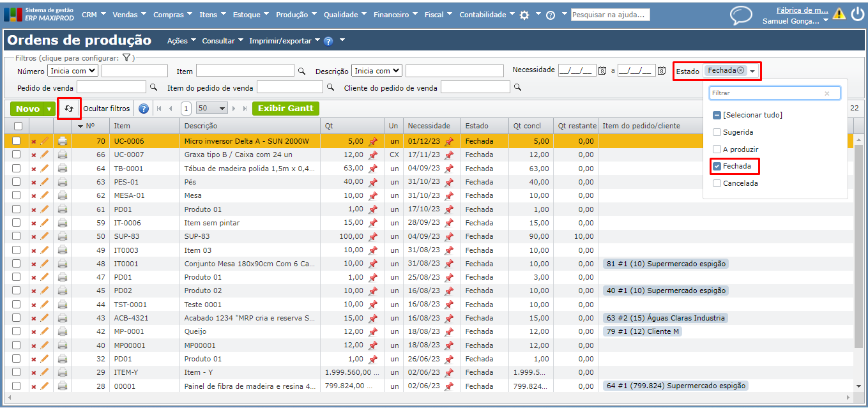Click Ocultar filtros button
Screen dimensions: 868x408
(107, 109)
